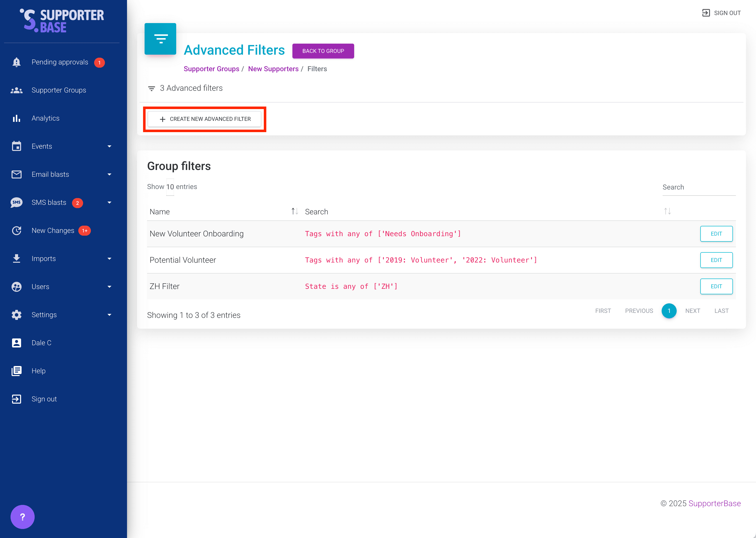
Task: Click the Pending approvals bell icon
Action: pos(16,62)
